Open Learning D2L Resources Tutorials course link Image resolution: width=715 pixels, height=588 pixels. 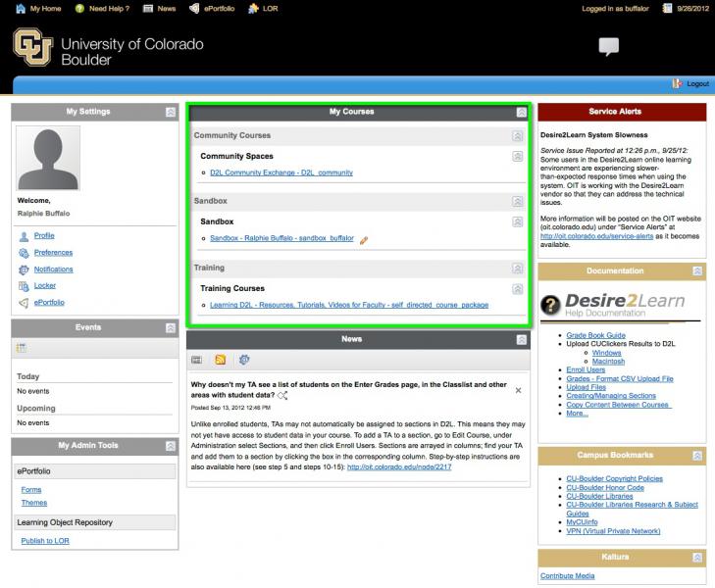349,305
